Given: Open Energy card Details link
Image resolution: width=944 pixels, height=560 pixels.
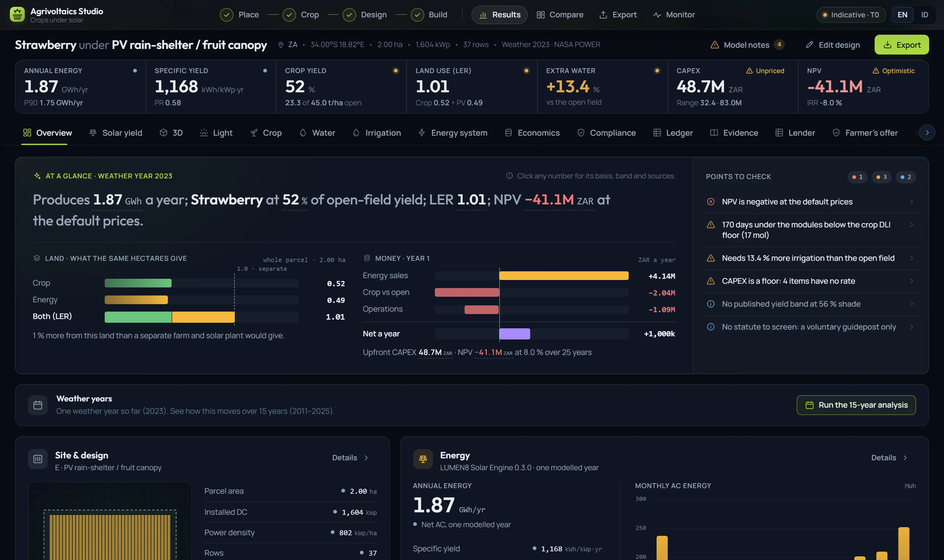Looking at the screenshot, I should pyautogui.click(x=889, y=458).
